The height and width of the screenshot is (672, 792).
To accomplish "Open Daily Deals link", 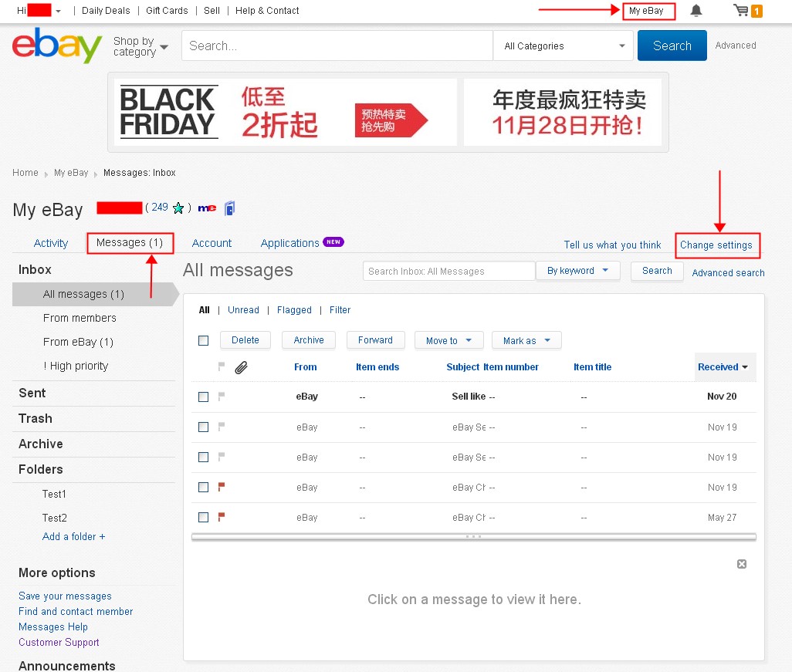I will tap(106, 11).
